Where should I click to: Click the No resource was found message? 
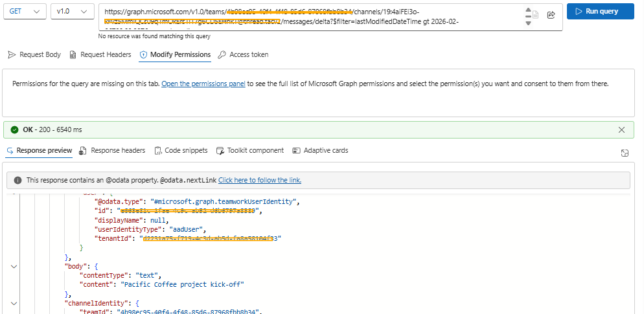tap(154, 36)
